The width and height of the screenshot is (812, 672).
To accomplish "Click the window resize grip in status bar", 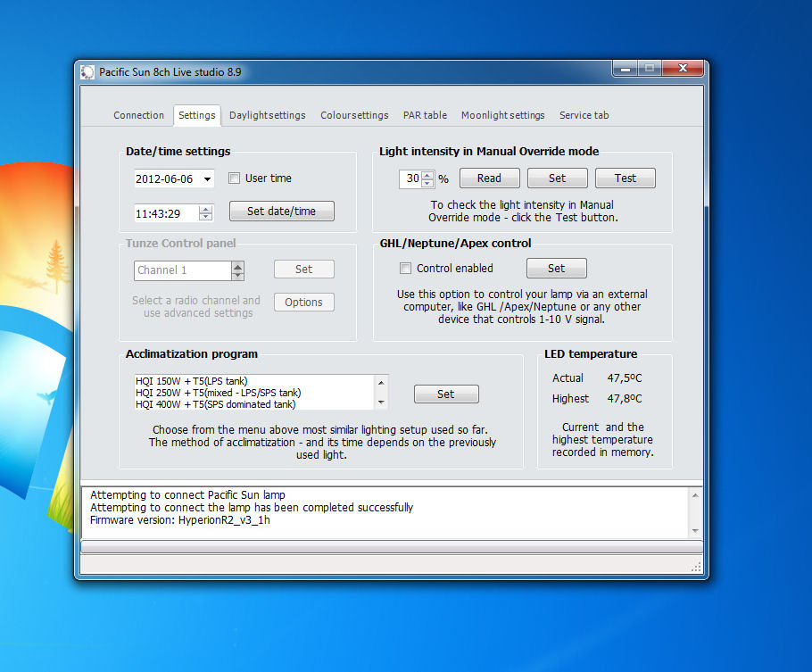I will 697,567.
